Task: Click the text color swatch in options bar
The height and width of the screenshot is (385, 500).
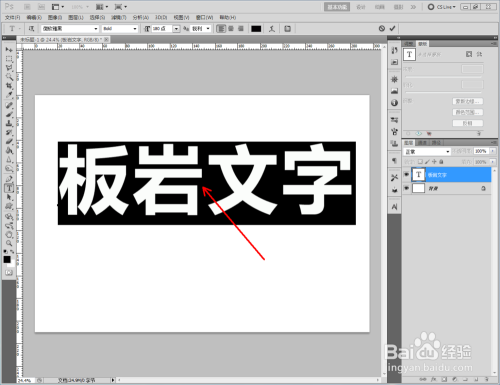Action: pos(256,29)
